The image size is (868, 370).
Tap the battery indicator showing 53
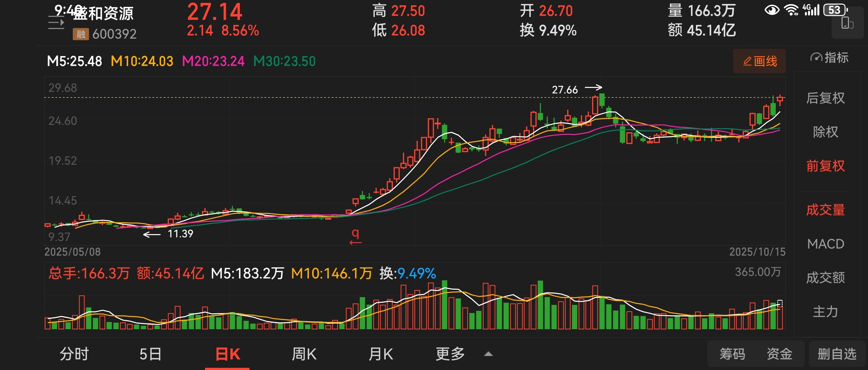tap(835, 10)
